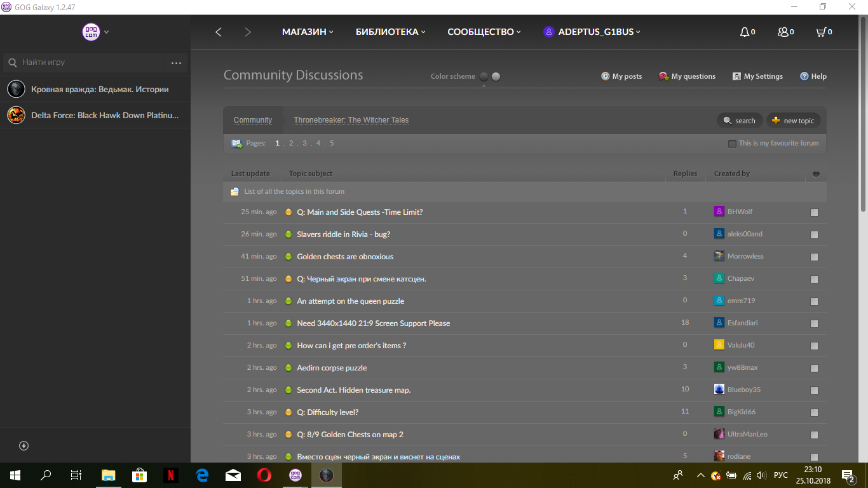868x488 pixels.
Task: Open Netflix from taskbar
Action: [x=171, y=475]
